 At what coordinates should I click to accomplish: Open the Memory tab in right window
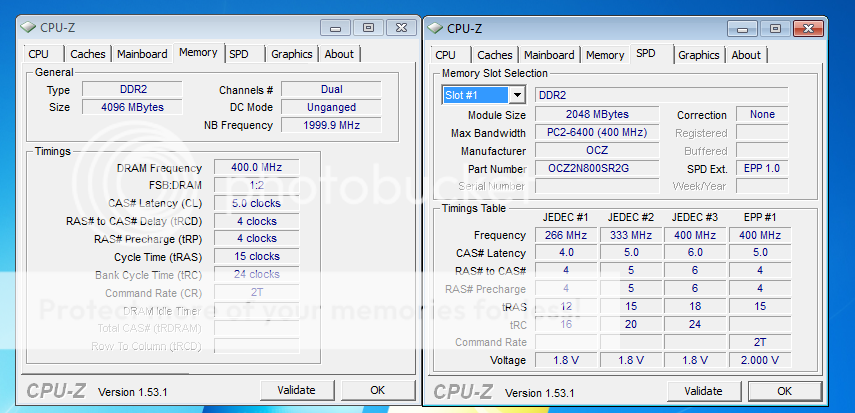pos(605,55)
